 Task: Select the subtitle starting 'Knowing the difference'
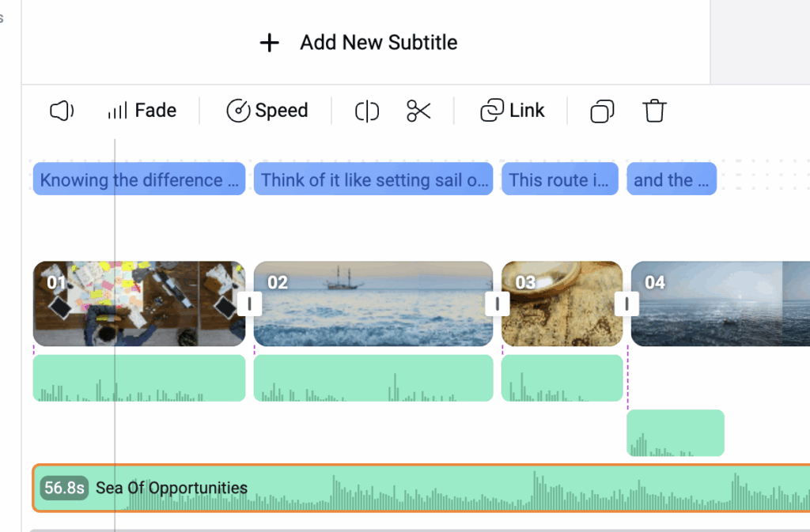(x=138, y=179)
